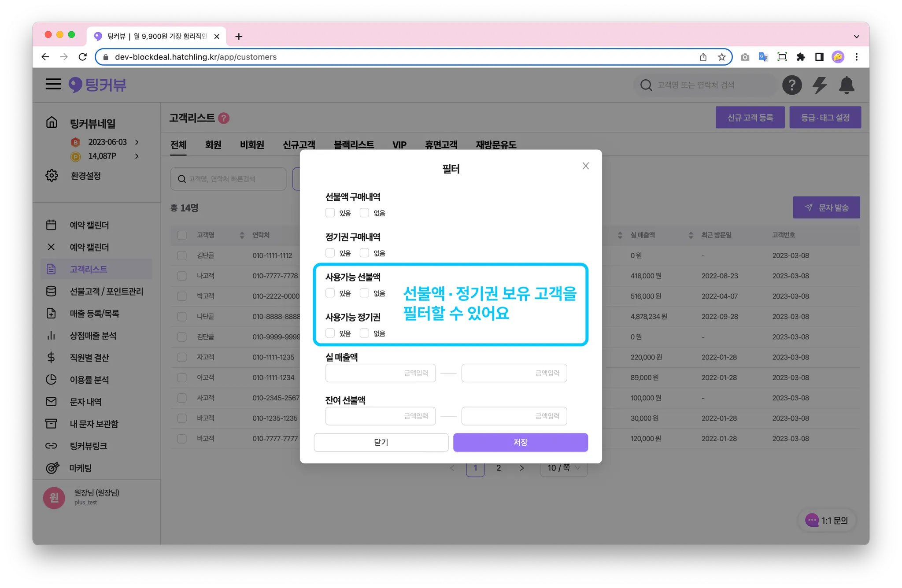Click the 마케팅 target icon
Image resolution: width=902 pixels, height=588 pixels.
pos(52,468)
